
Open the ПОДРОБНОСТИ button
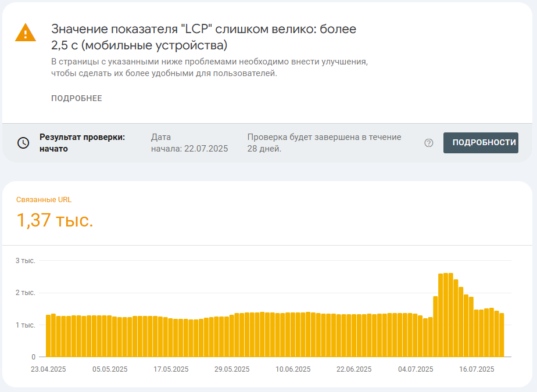coord(481,143)
